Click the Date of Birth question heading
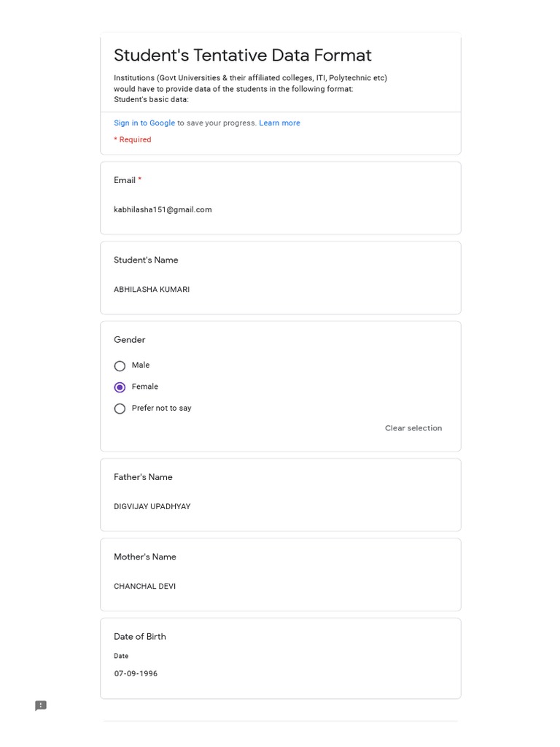The width and height of the screenshot is (560, 747). (140, 636)
